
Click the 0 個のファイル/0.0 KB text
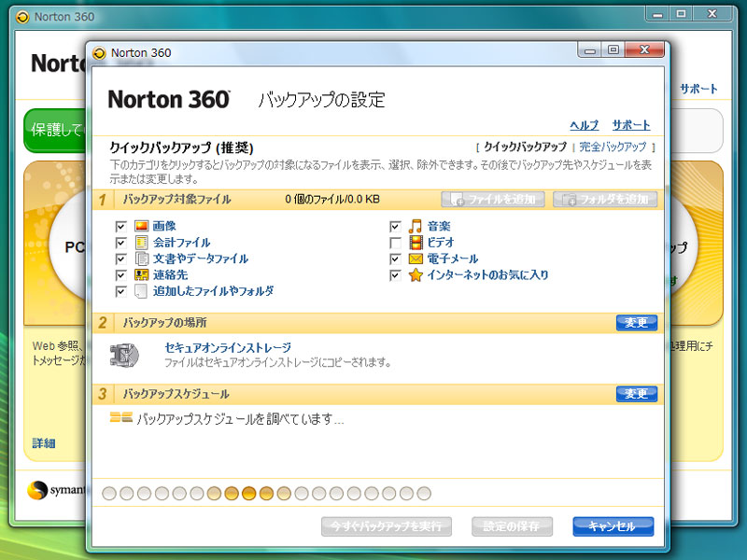click(332, 199)
